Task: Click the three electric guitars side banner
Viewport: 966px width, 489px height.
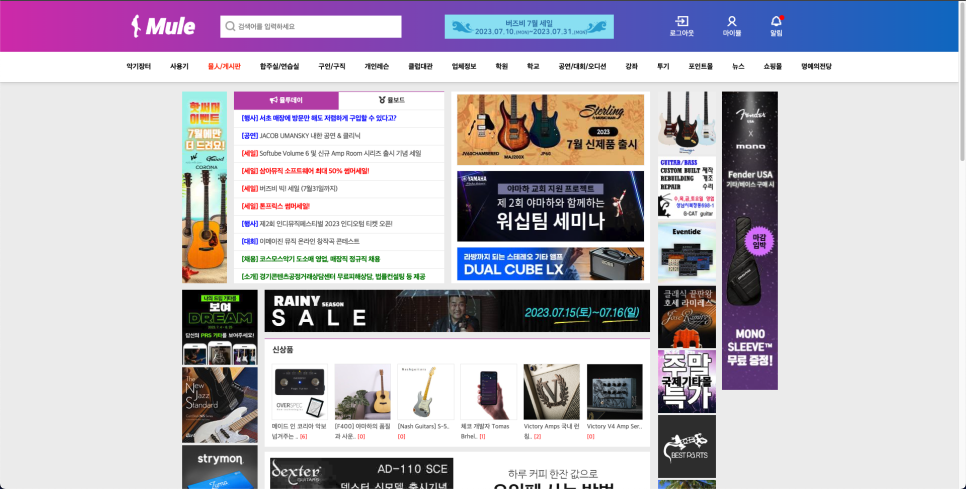Action: [x=687, y=123]
